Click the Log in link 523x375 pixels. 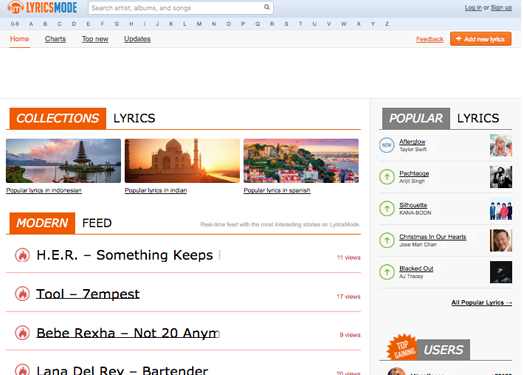(x=473, y=8)
